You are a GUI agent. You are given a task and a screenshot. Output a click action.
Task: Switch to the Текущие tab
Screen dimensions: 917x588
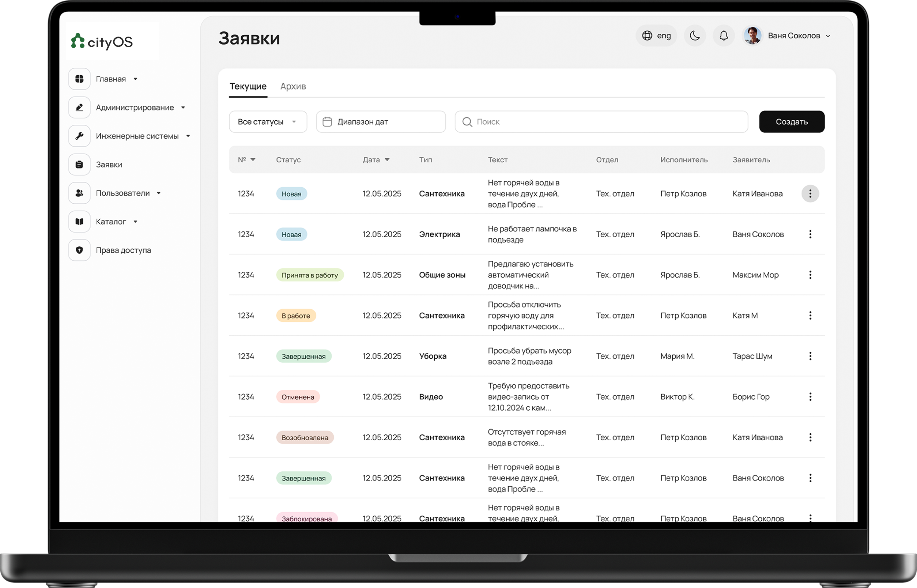point(248,86)
